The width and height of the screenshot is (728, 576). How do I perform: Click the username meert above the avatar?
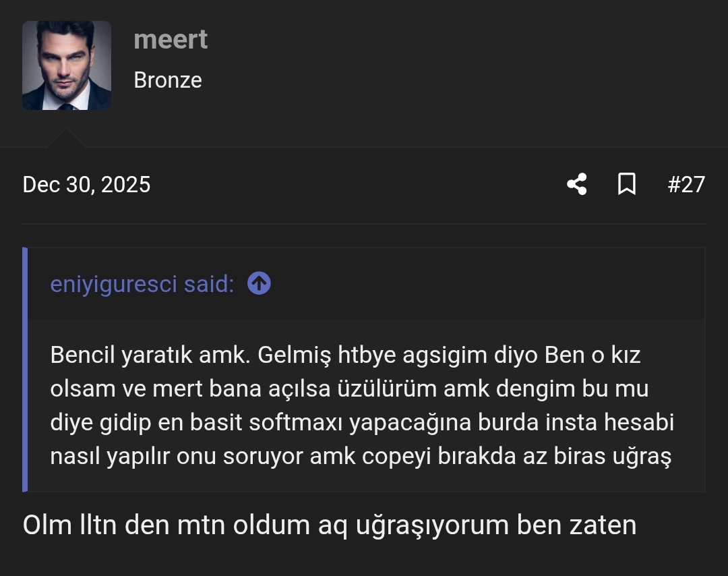coord(171,39)
